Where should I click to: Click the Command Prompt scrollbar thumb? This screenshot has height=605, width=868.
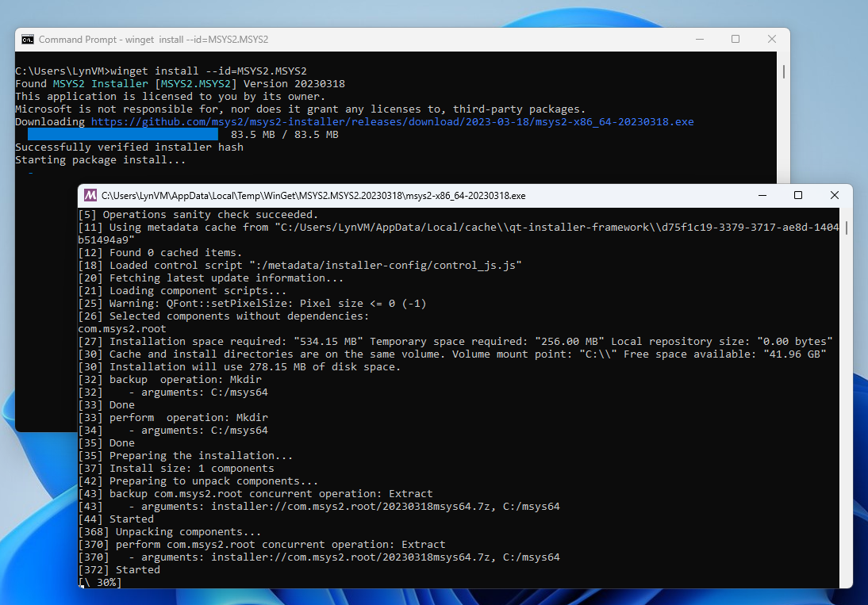(783, 72)
